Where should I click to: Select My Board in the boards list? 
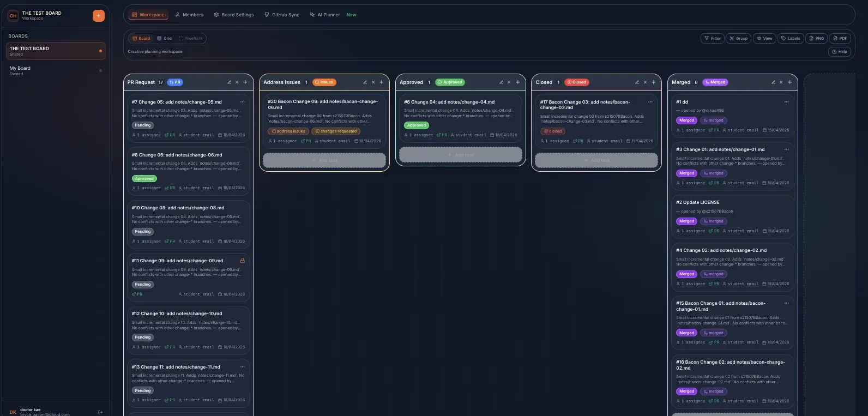[x=56, y=71]
